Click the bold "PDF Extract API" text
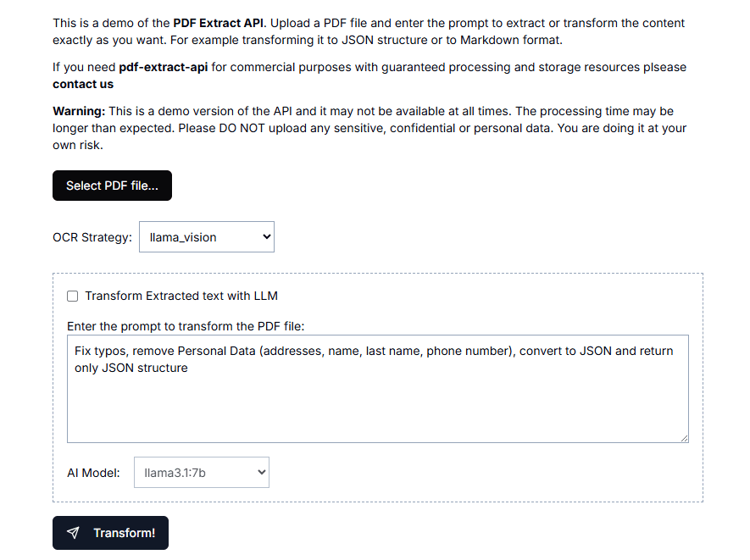Image resolution: width=750 pixels, height=560 pixels. coord(219,23)
